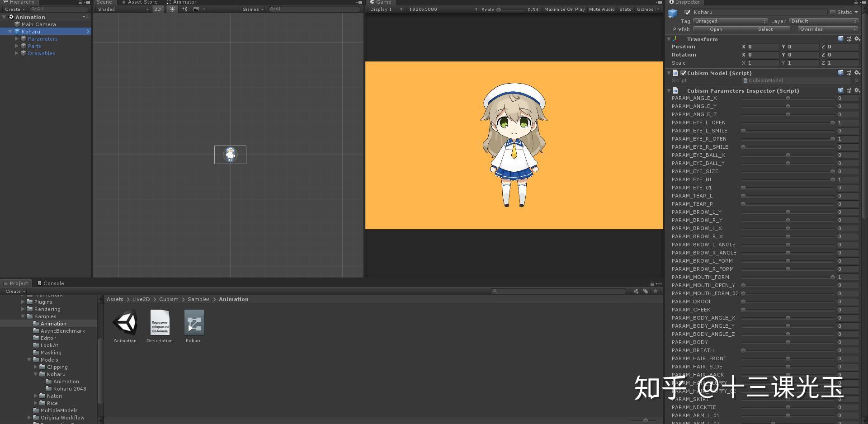
Task: Switch to the Console tab
Action: (x=51, y=283)
